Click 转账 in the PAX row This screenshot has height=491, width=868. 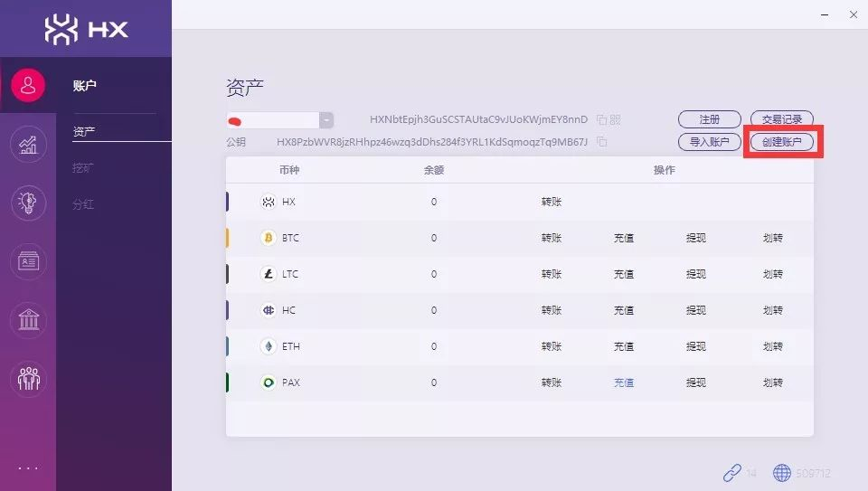(552, 382)
